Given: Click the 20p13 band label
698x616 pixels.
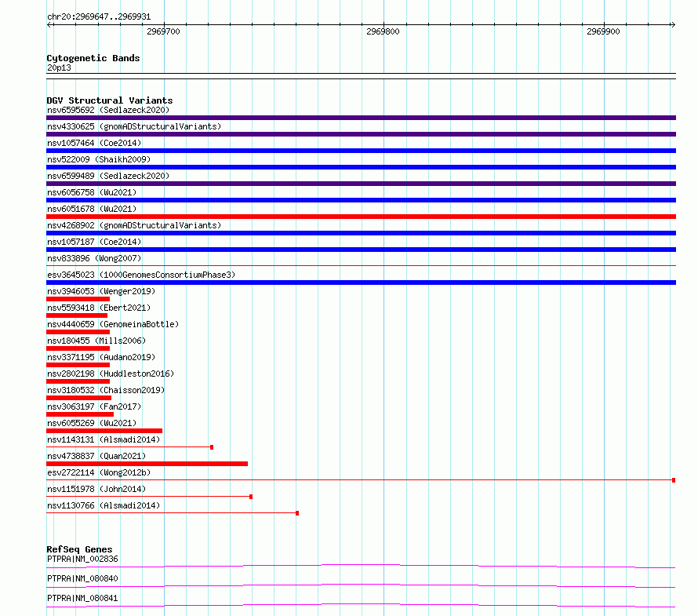Looking at the screenshot, I should click(x=59, y=67).
